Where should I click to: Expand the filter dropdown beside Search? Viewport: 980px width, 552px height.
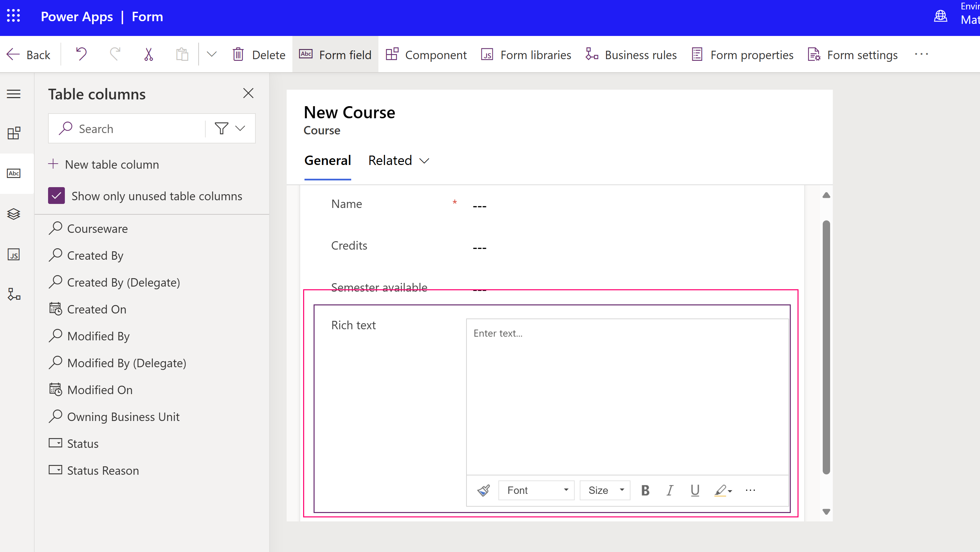coord(240,129)
